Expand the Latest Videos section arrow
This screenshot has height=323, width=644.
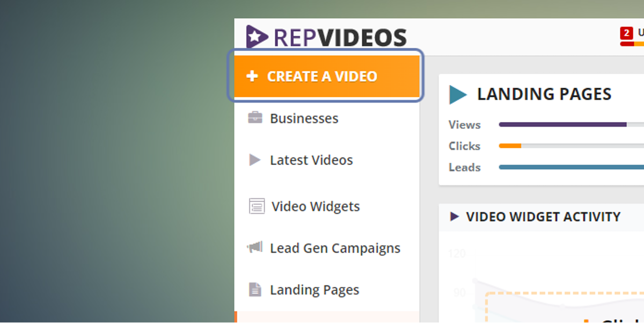point(256,160)
